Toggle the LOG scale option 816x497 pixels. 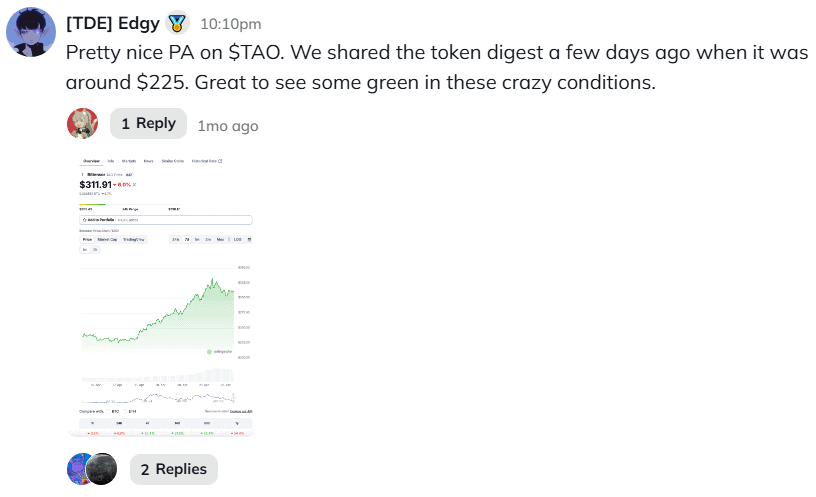pos(238,239)
